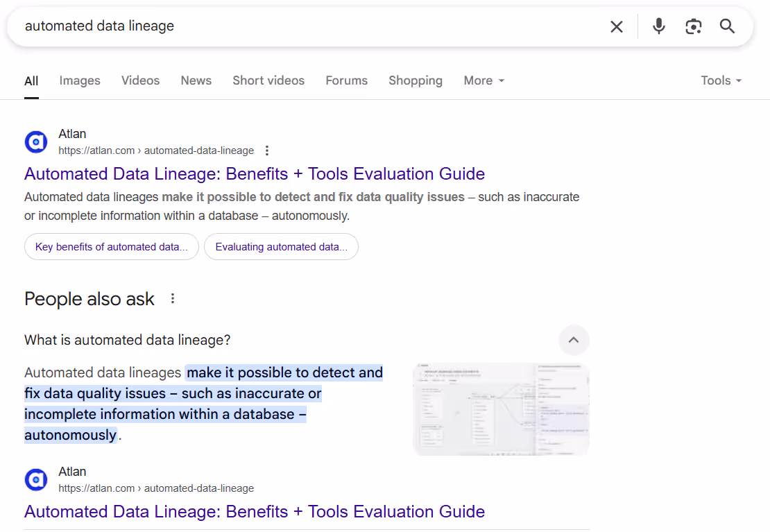Screen dimensions: 770x532
Task: Switch to the Shopping tab
Action: coord(416,80)
